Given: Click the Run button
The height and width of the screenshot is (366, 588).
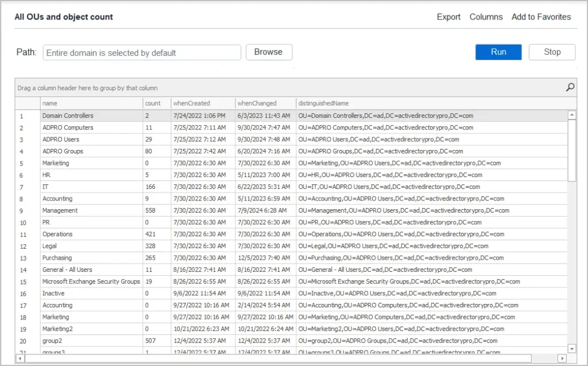Looking at the screenshot, I should click(x=498, y=52).
